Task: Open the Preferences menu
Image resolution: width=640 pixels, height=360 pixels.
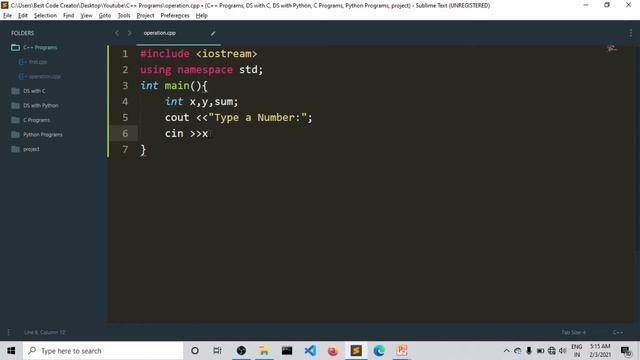Action: point(175,16)
